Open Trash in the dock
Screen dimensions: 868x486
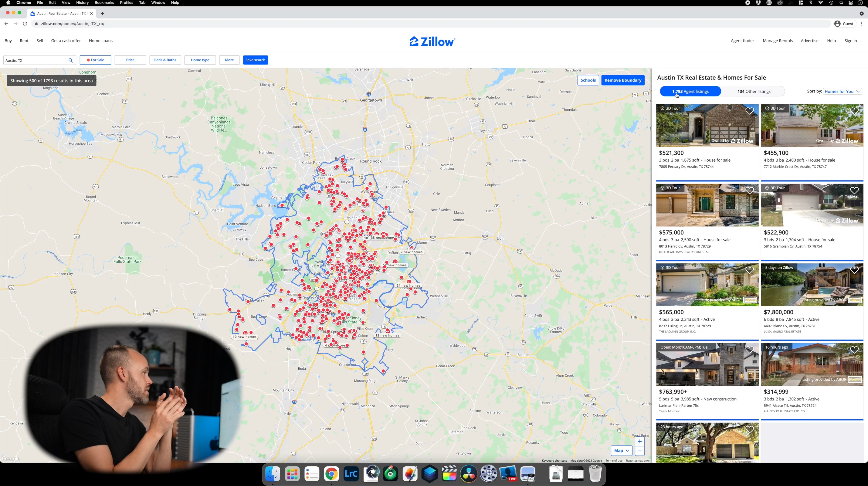click(x=595, y=474)
